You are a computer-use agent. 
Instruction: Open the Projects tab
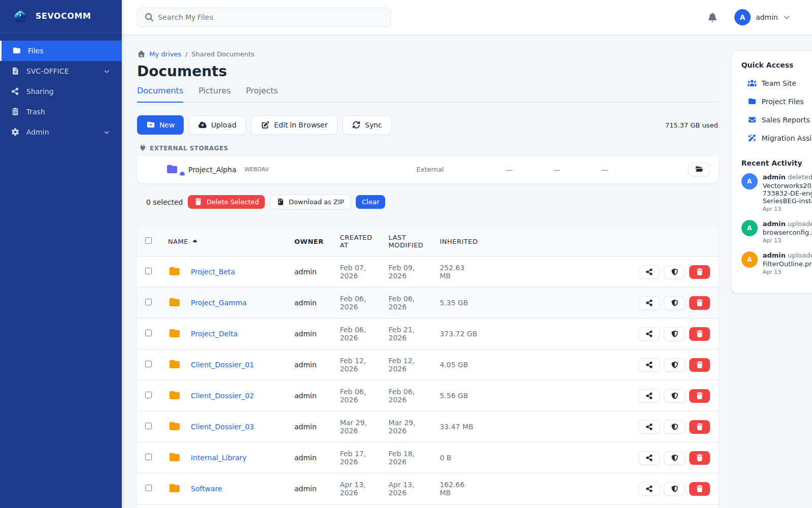coord(261,90)
